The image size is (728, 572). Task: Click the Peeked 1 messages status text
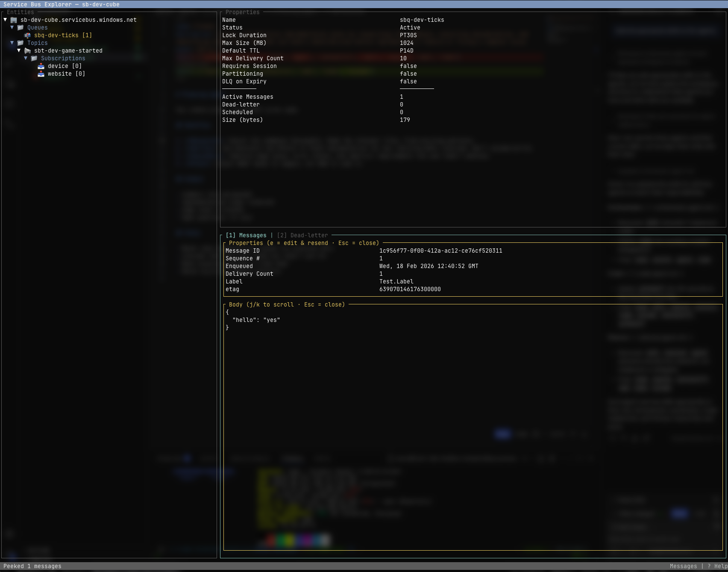click(32, 566)
